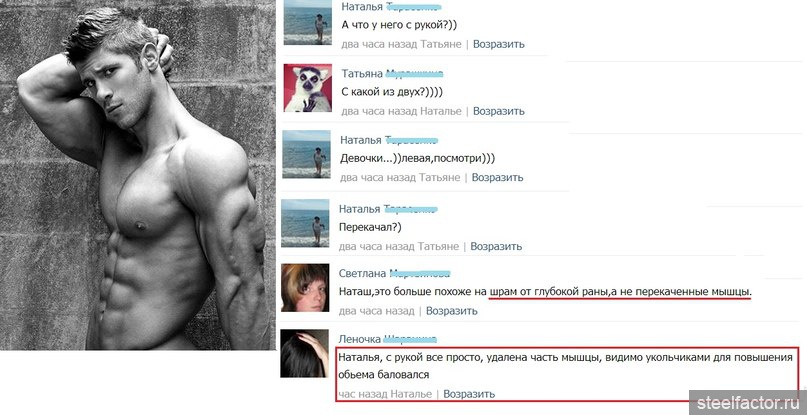
Task: Click the steelfactor.ru watermark
Action: point(748,403)
